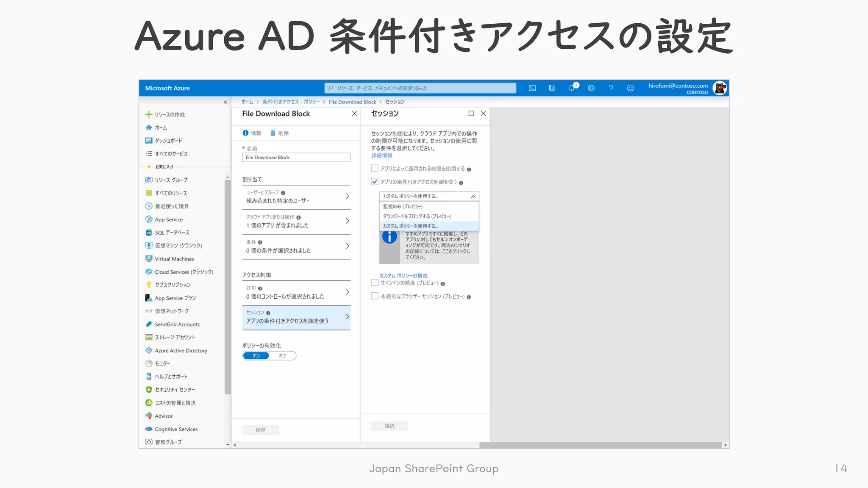This screenshot has width=868, height=488.
Task: Click the 名前 input field
Action: pyautogui.click(x=296, y=158)
